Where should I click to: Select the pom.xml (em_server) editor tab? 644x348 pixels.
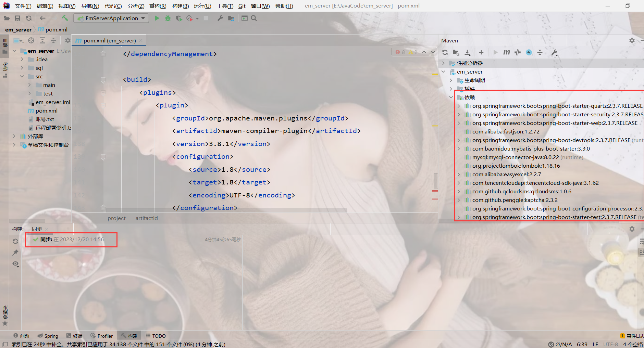pos(110,40)
